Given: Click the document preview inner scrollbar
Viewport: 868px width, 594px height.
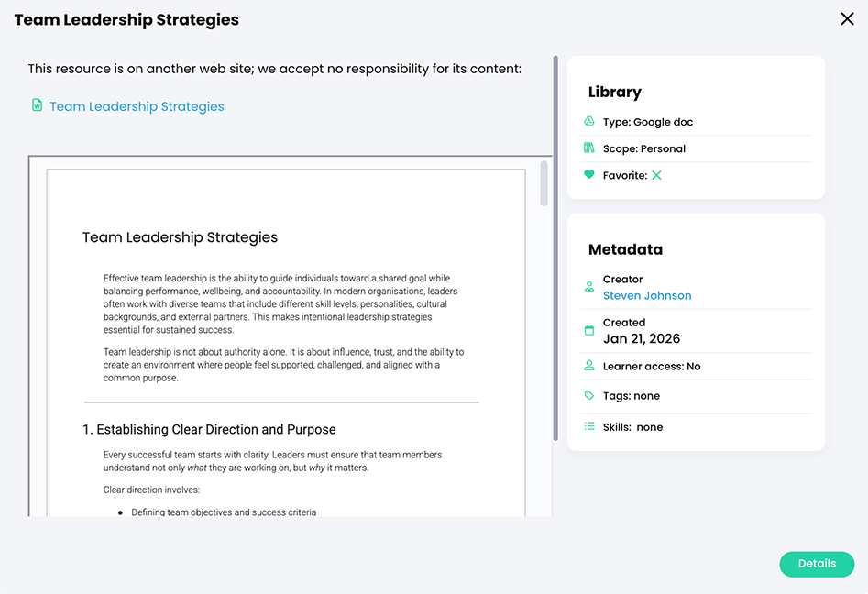Looking at the screenshot, I should (544, 184).
